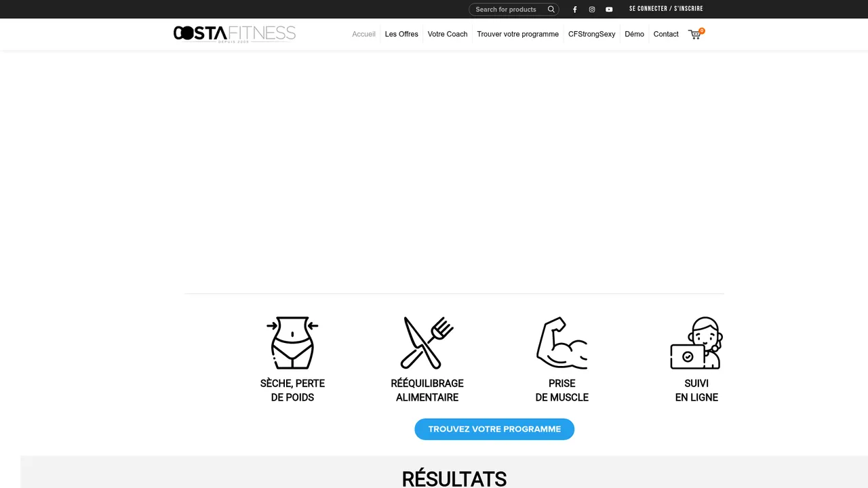Click the waist slimming icon
The height and width of the screenshot is (488, 868).
[x=292, y=343]
